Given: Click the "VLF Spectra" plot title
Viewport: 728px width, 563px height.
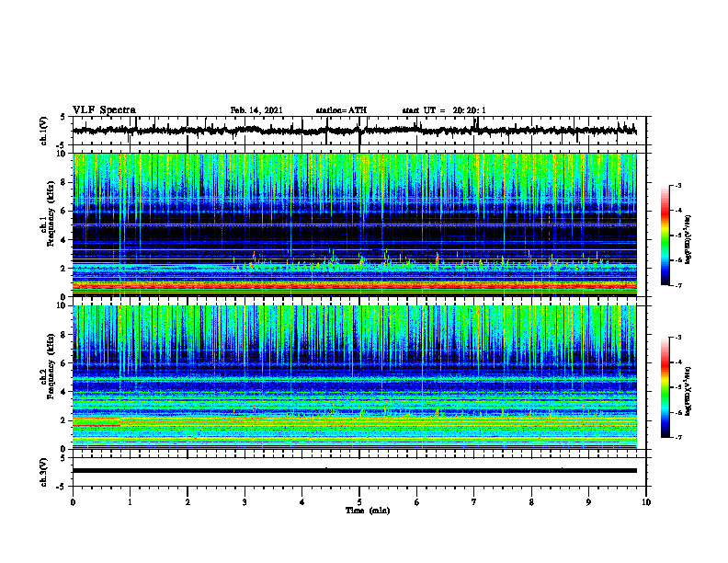Looking at the screenshot, I should click(x=104, y=110).
